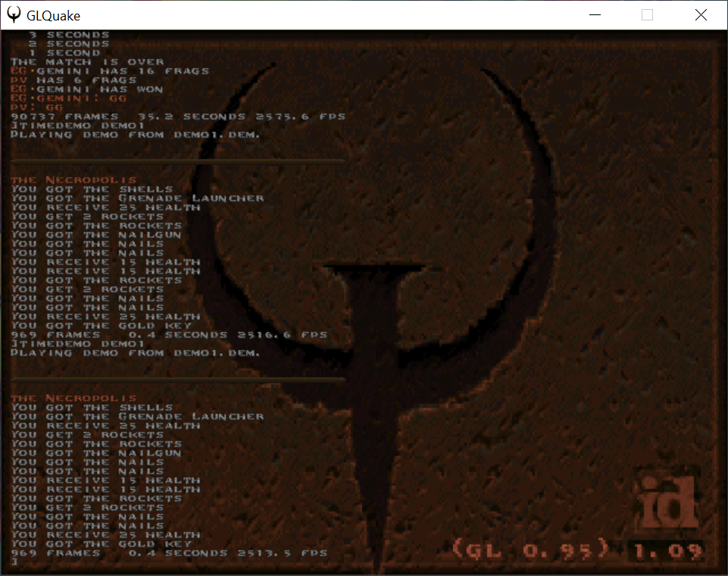Click the "2 SECONDS" console line
Image resolution: width=728 pixels, height=576 pixels.
coord(69,44)
